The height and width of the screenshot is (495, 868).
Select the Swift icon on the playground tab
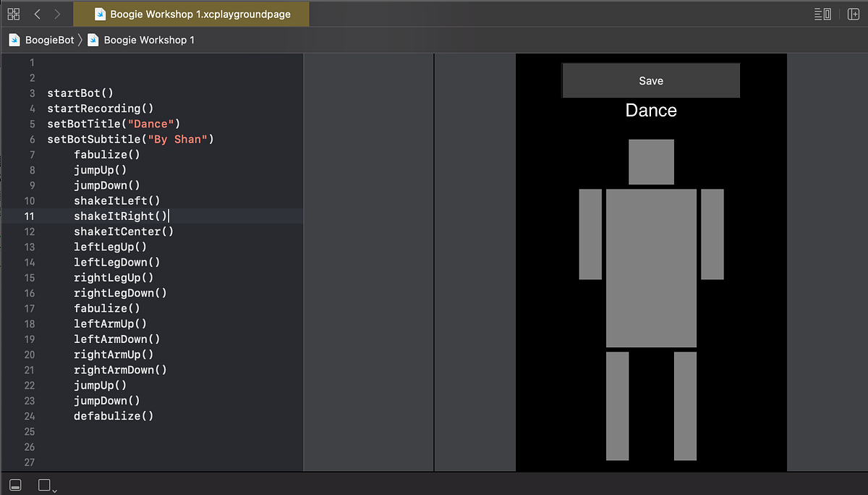pyautogui.click(x=100, y=13)
